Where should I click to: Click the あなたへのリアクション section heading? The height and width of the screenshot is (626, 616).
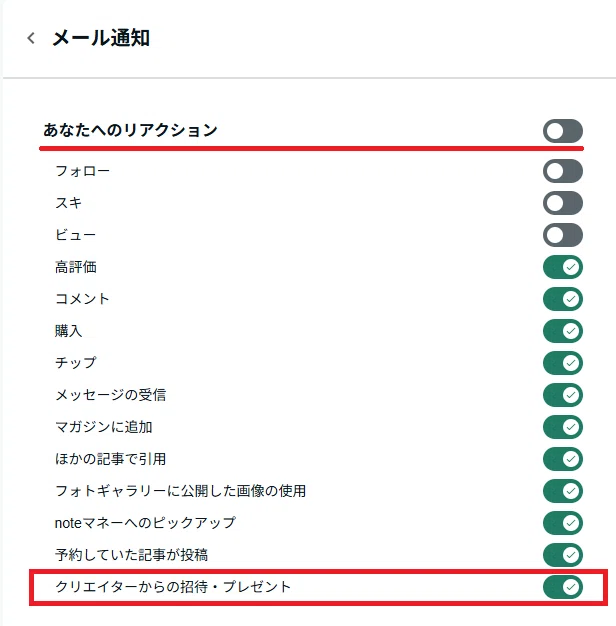coord(130,130)
